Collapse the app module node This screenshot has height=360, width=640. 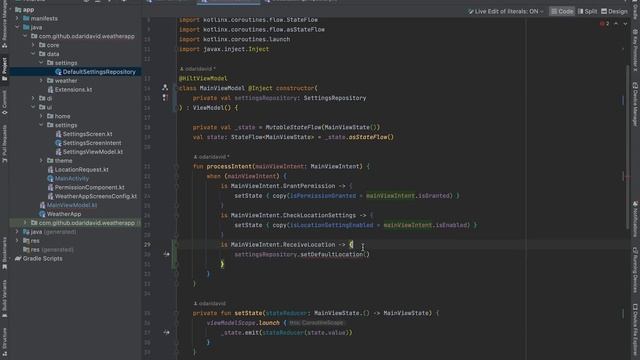click(11, 9)
